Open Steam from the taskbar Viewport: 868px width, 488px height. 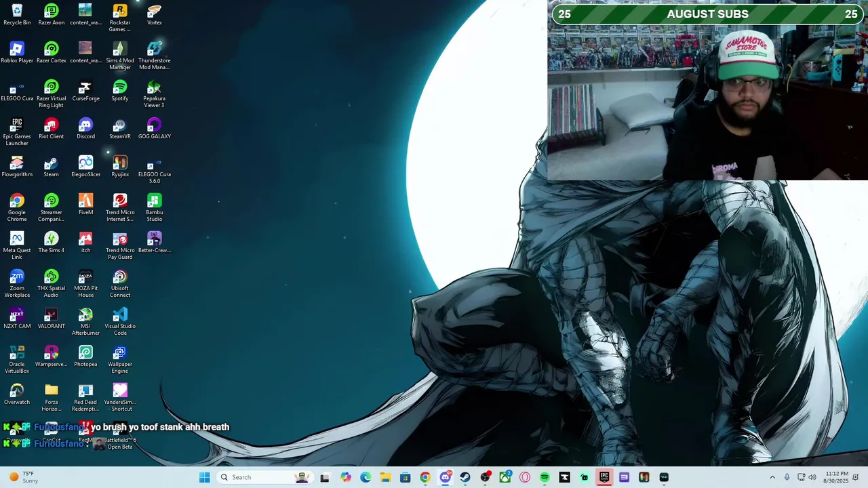click(465, 477)
